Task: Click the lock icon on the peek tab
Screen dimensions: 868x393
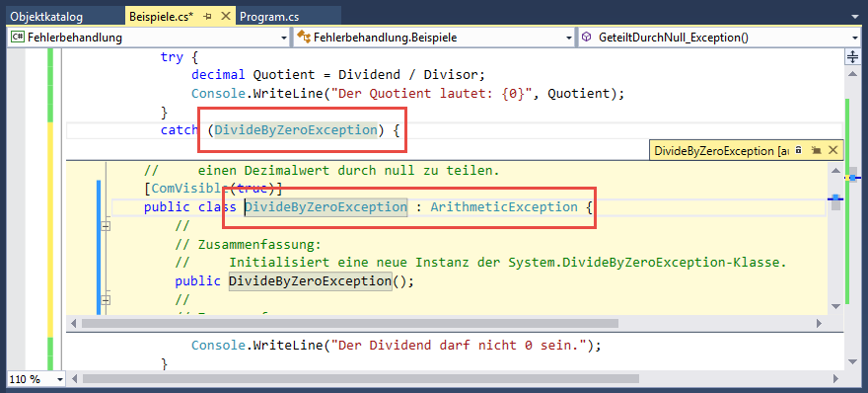Action: [x=798, y=150]
